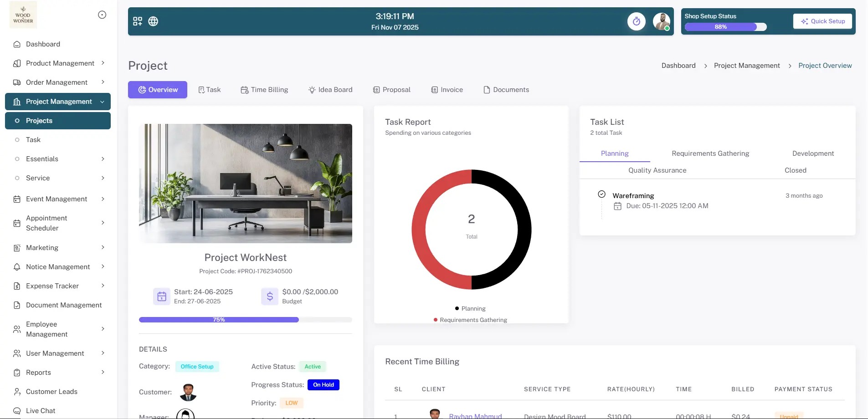
Task: Toggle the sidebar collapse circle near the logo
Action: pyautogui.click(x=102, y=15)
